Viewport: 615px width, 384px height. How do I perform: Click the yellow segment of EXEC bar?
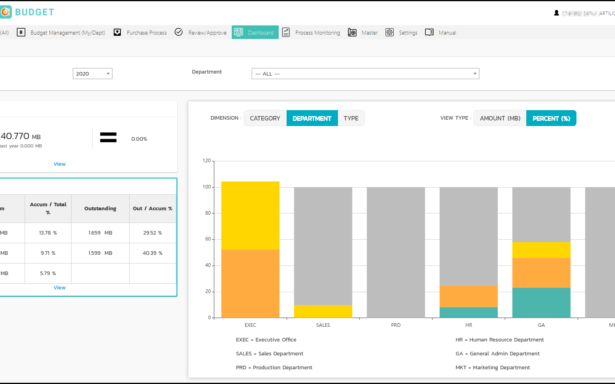tap(250, 215)
